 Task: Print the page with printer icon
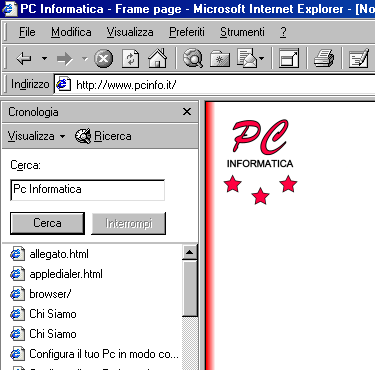point(324,59)
